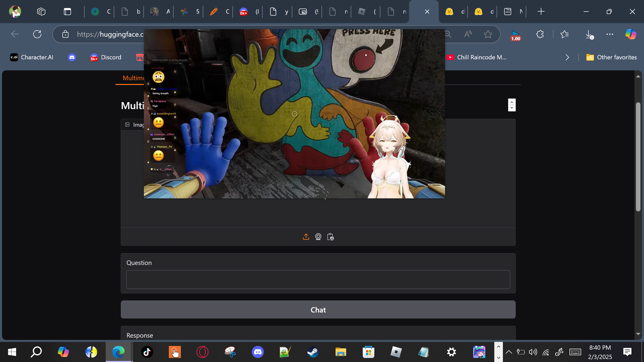The image size is (644, 362).
Task: Click the up-down stepper beside the heading
Action: (512, 105)
